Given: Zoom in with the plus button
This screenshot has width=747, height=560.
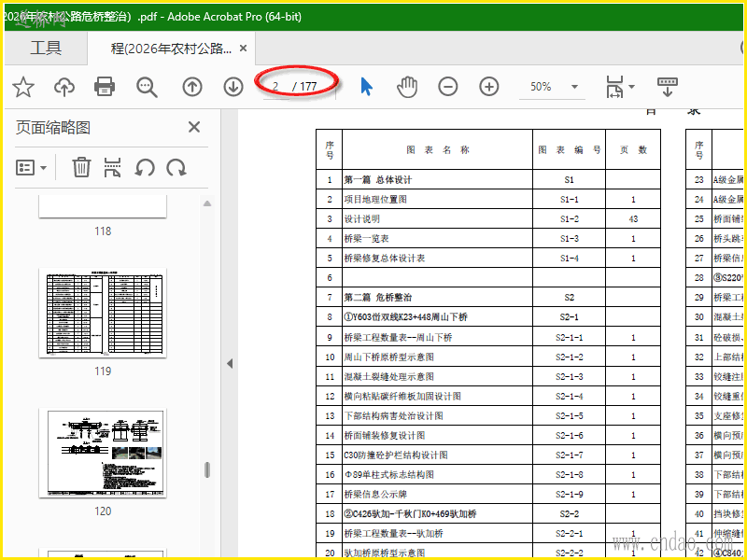Looking at the screenshot, I should 488,87.
